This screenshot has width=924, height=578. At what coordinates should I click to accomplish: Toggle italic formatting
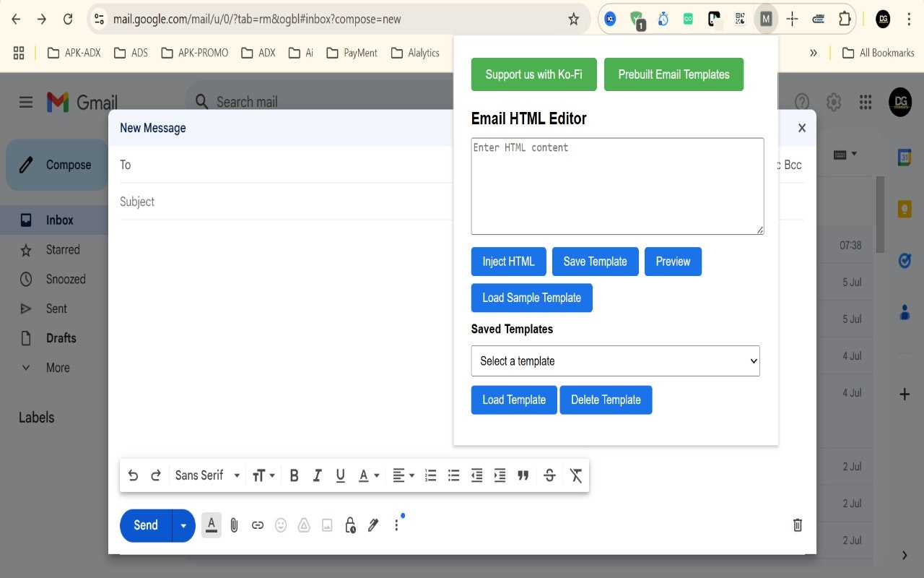(x=317, y=475)
